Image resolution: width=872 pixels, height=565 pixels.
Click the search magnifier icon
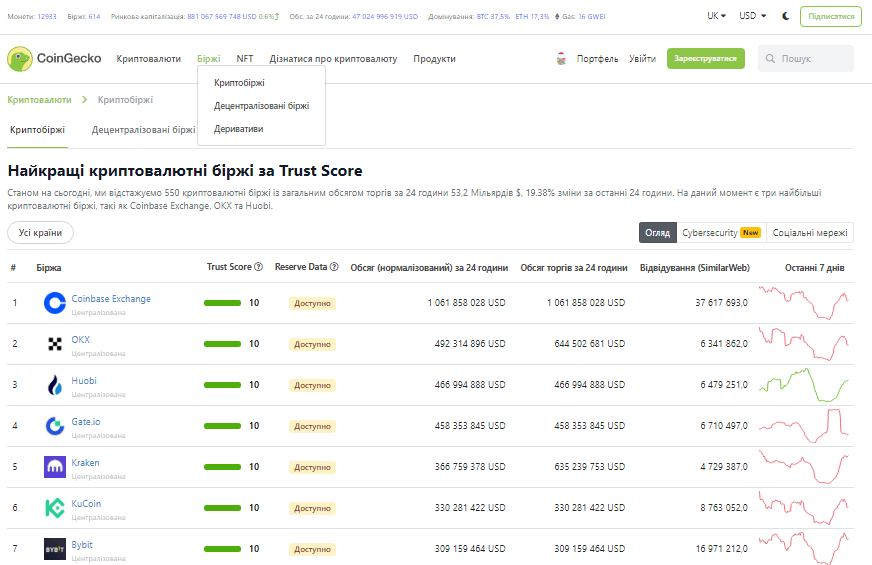[770, 58]
